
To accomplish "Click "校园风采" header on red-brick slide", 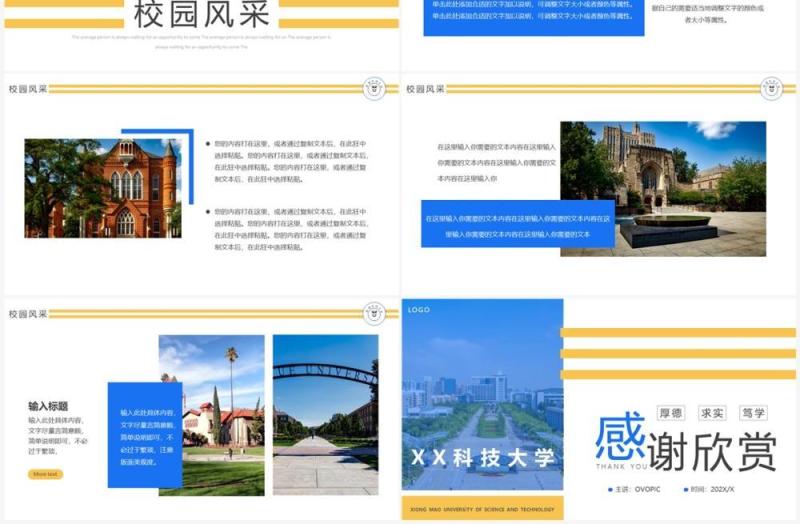I will coord(28,89).
